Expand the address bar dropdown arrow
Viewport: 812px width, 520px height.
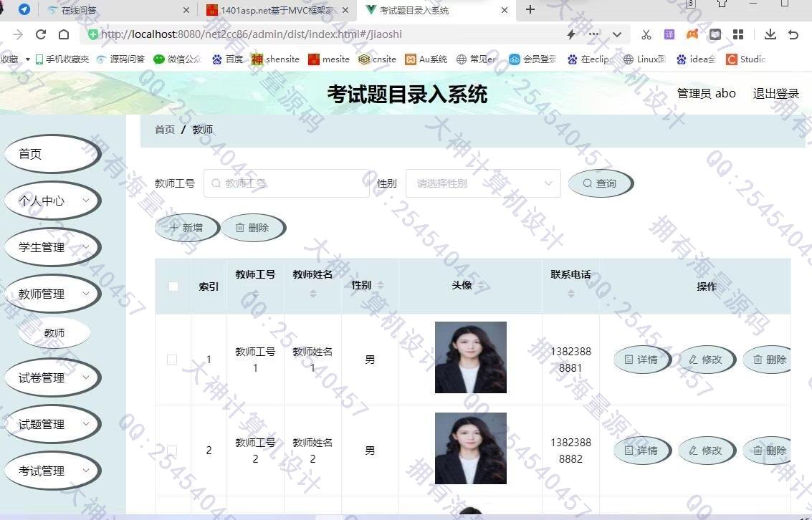tap(617, 34)
